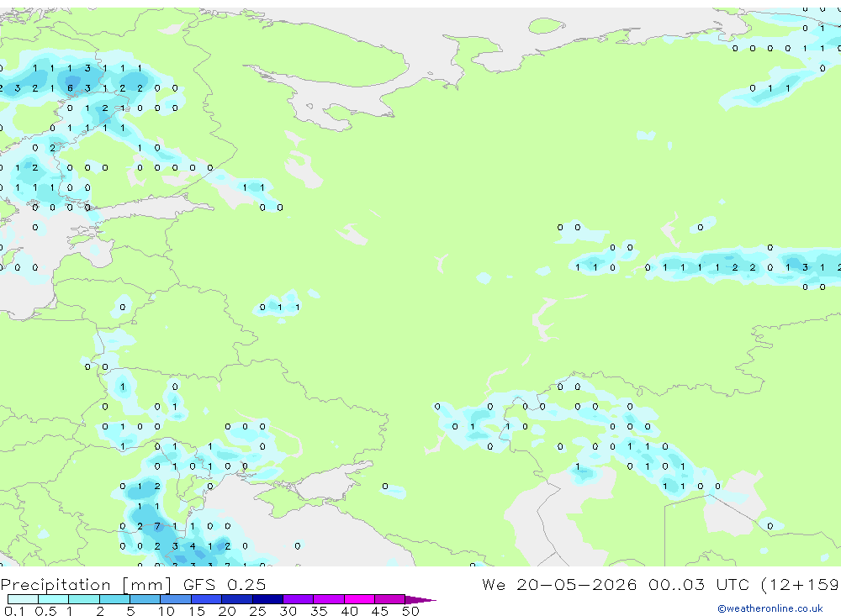This screenshot has width=841, height=616.
Task: Select the over-50 arrow tip of legend
Action: (x=420, y=599)
